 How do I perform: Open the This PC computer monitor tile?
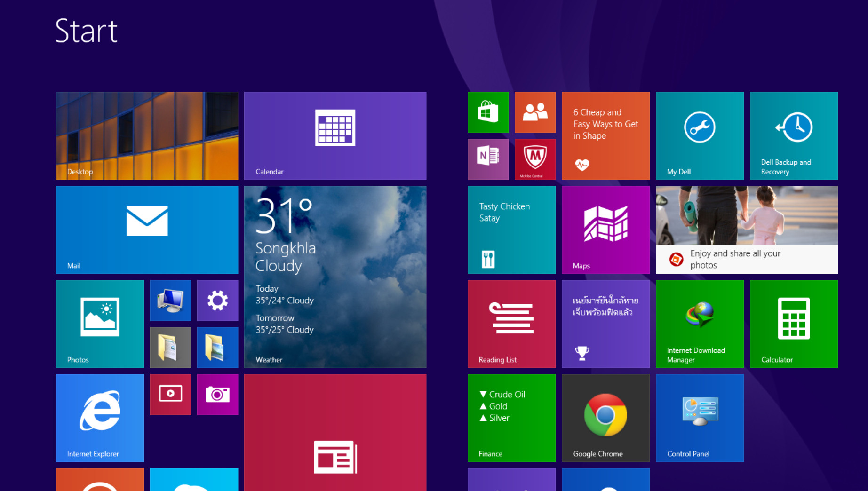pos(170,300)
